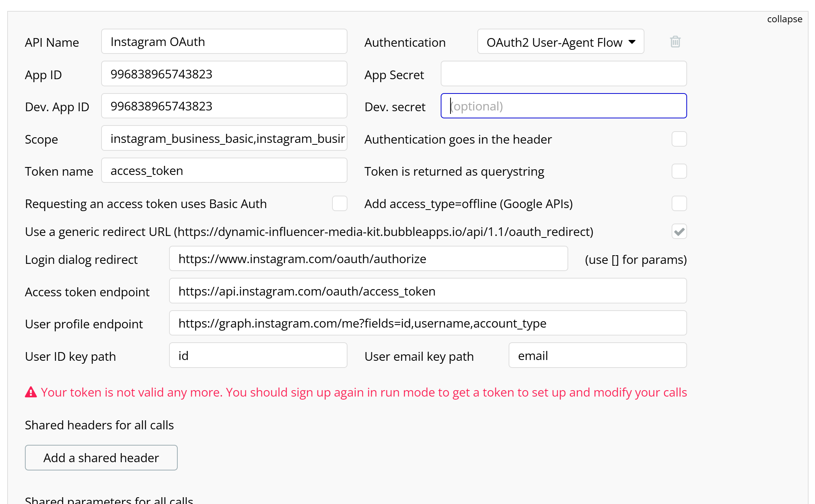Uncheck Use a generic redirect URL
The image size is (815, 504).
click(x=679, y=231)
